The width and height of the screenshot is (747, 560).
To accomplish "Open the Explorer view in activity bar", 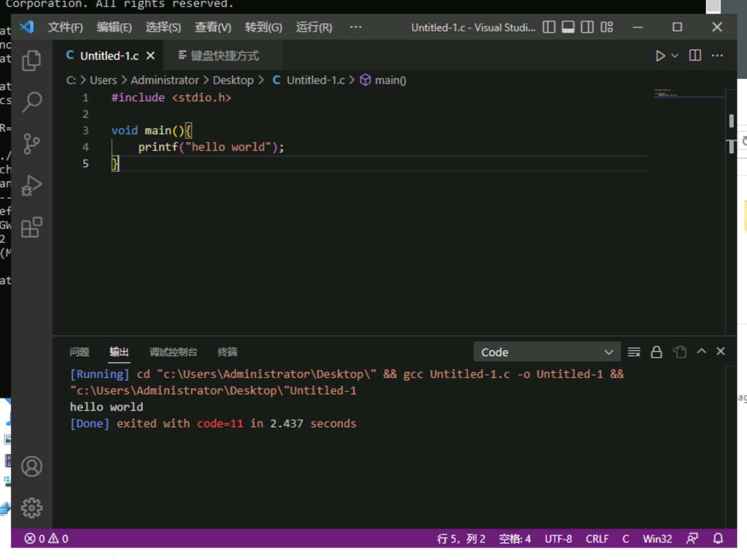I will (32, 61).
